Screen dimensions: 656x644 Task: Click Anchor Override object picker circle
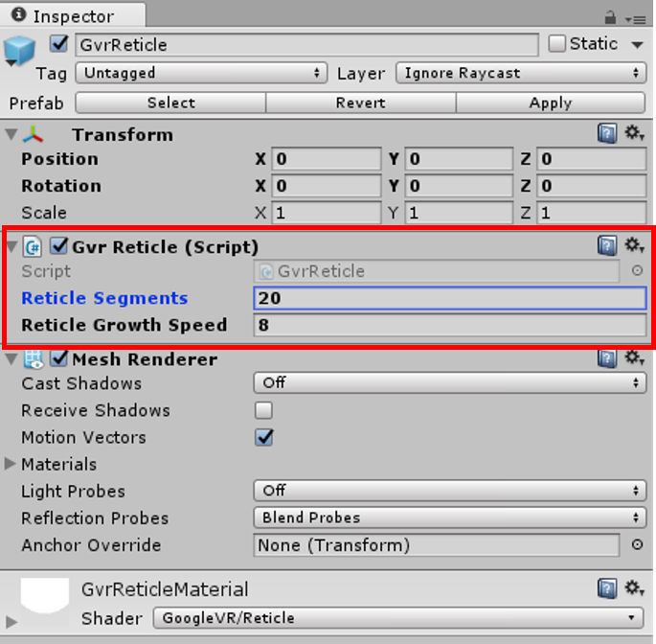tap(637, 544)
